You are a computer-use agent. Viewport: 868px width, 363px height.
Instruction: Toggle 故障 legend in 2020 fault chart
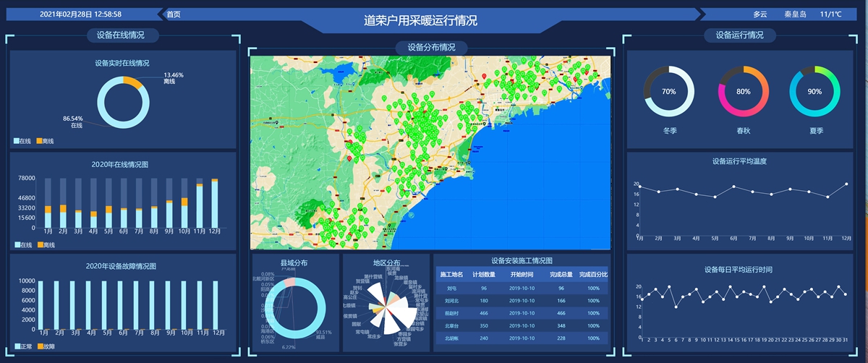45,347
